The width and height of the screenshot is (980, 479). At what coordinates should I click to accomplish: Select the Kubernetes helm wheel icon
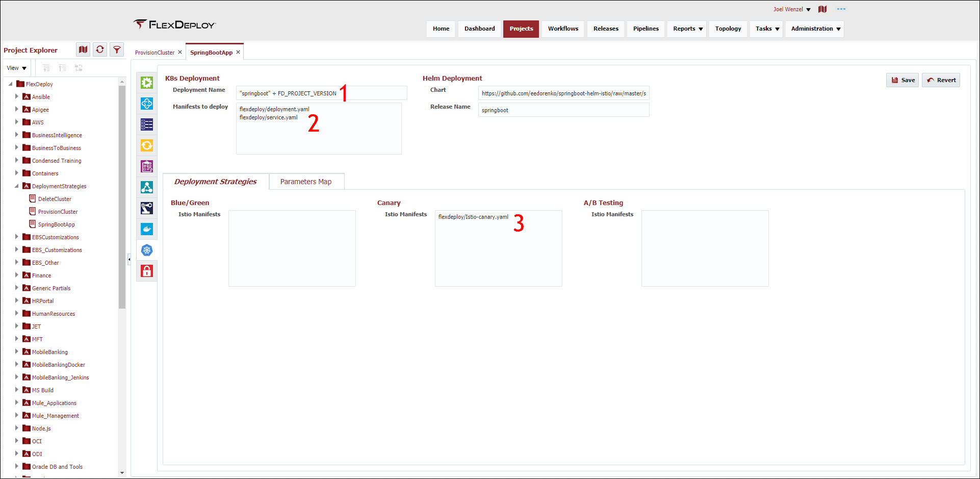[x=147, y=250]
